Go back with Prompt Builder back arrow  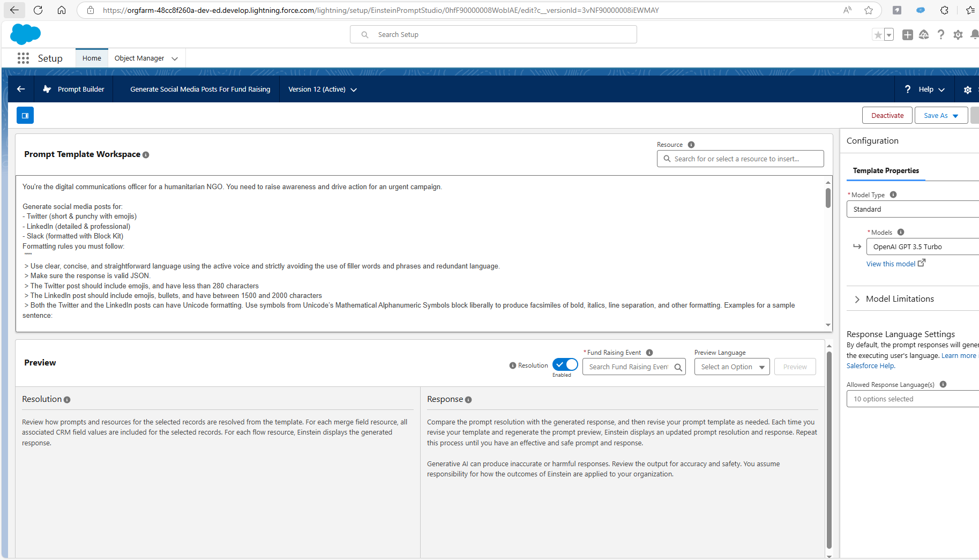click(21, 89)
